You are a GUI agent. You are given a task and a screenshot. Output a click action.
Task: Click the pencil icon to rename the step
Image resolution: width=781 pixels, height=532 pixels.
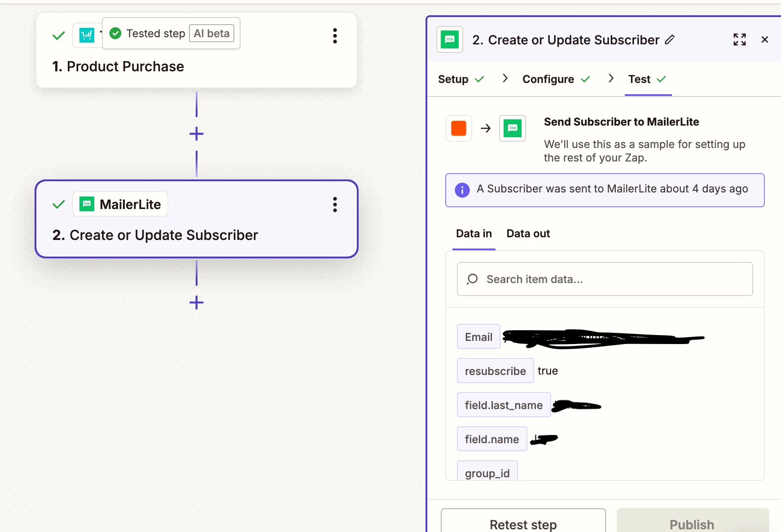click(670, 40)
